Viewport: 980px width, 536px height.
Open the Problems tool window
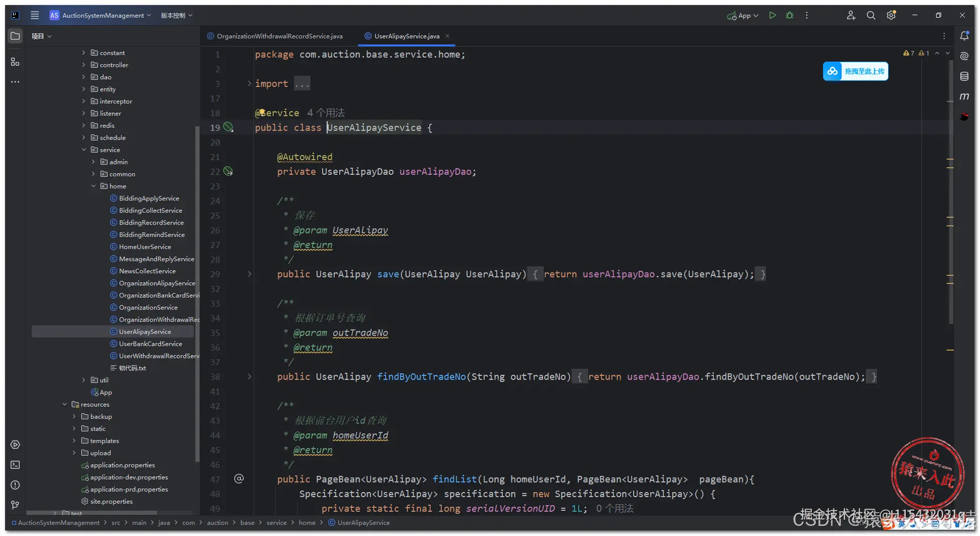[x=15, y=485]
